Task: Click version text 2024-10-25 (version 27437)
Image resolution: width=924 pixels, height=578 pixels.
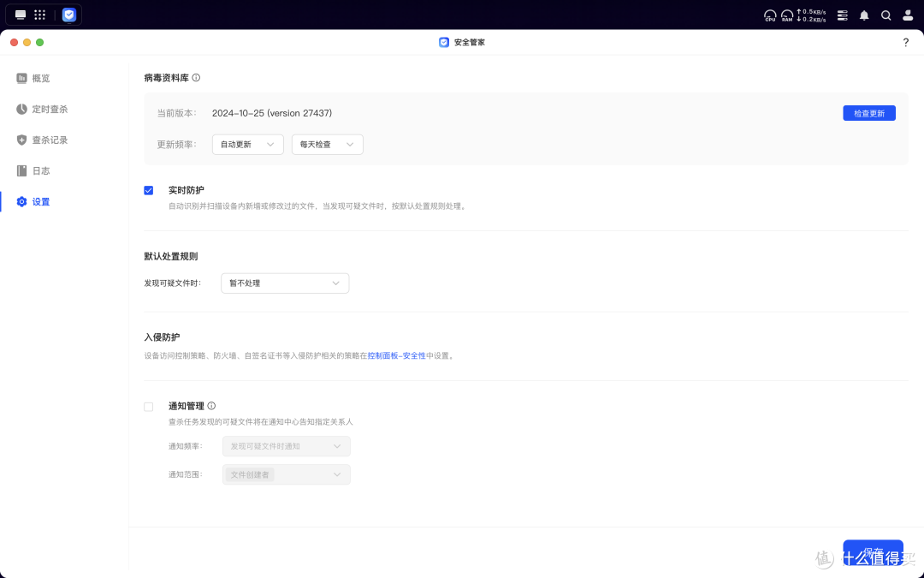Action: pos(272,113)
